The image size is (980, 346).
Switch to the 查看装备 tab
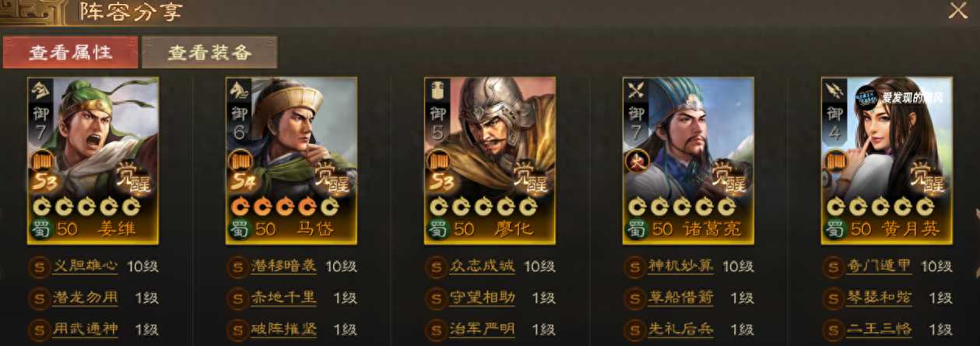pyautogui.click(x=210, y=53)
